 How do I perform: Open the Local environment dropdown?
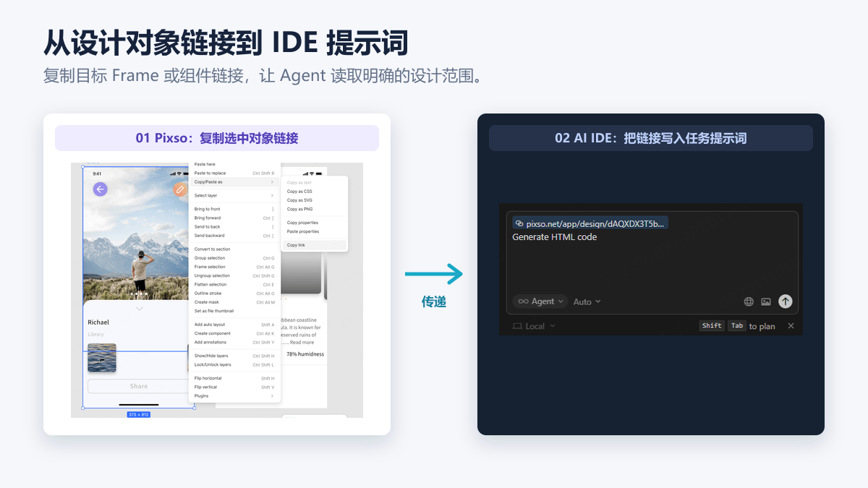tap(535, 326)
